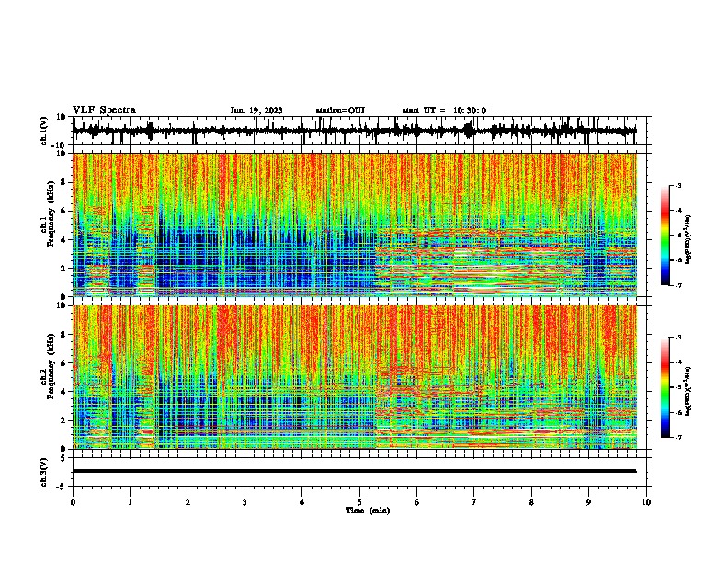Image resolution: width=728 pixels, height=563 pixels.
Task: Click the '-7' tick on ch.2 colorbar
Action: coord(677,437)
